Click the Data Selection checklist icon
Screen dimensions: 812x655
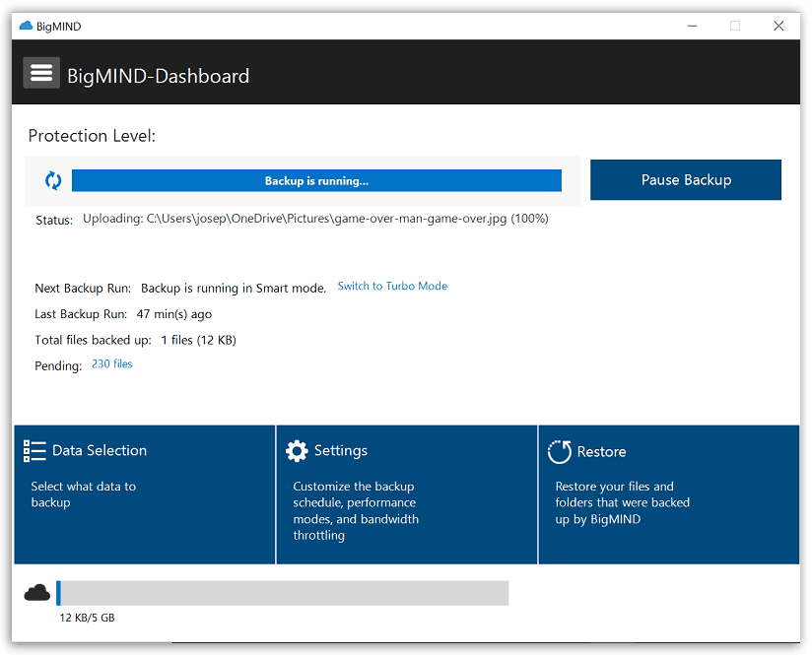[34, 451]
